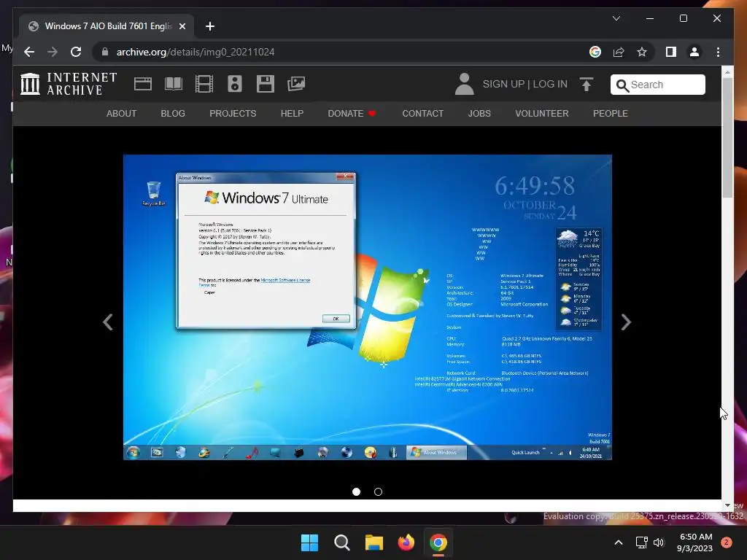Select the first carousel dot indicator
This screenshot has width=747, height=560.
click(356, 492)
